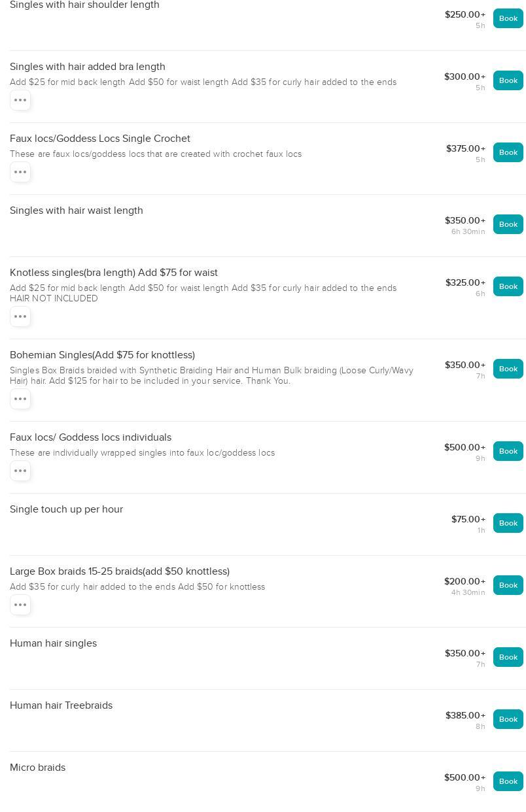Book Singles with hair waist length
The image size is (526, 812).
[x=508, y=224]
